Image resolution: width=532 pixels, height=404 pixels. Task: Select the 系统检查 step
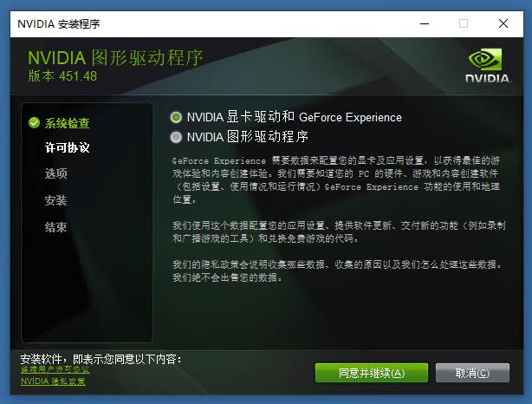pos(67,123)
